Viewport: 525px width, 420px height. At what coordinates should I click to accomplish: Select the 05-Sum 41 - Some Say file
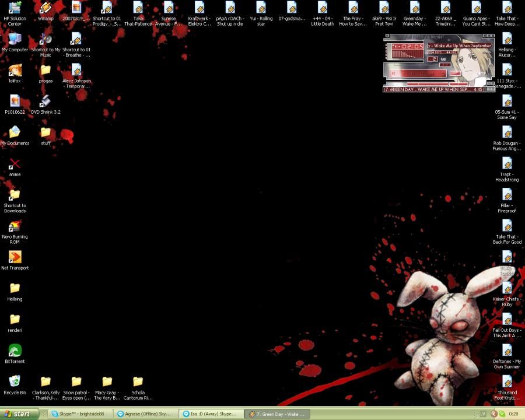(507, 107)
